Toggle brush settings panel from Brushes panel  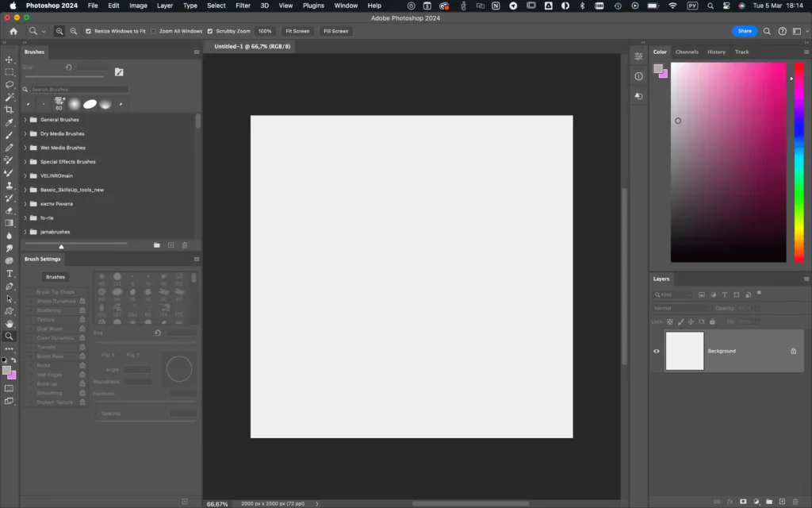tap(119, 72)
